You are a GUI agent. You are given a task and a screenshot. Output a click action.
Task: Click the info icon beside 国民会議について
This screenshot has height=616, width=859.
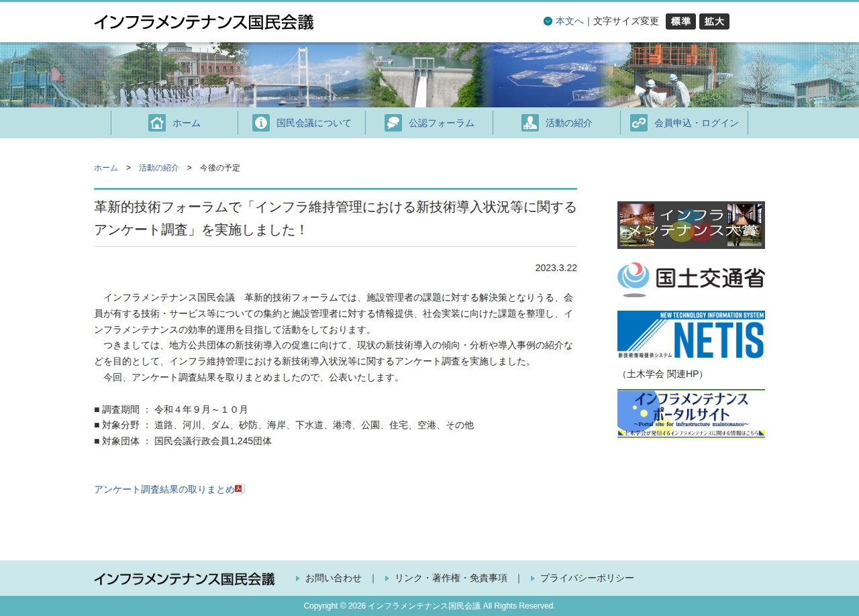coord(261,123)
